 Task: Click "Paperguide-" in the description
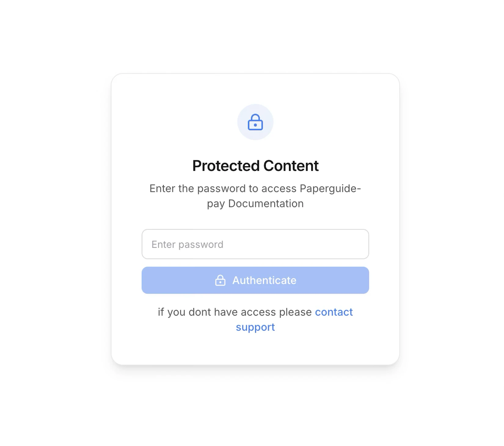pos(330,188)
